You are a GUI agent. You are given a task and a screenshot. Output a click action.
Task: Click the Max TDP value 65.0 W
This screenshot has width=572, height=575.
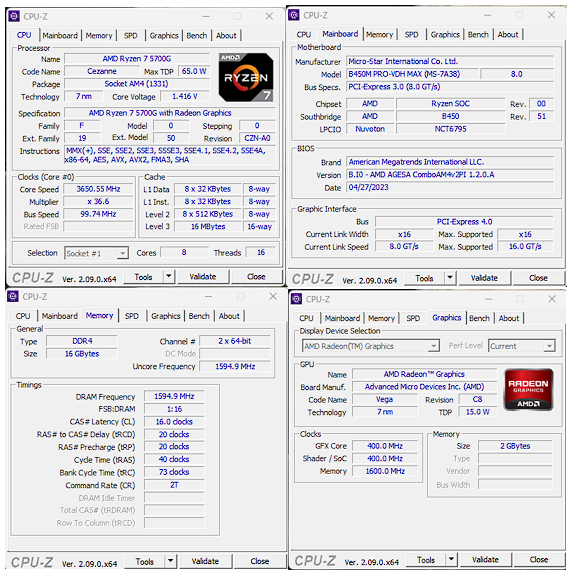pyautogui.click(x=194, y=71)
